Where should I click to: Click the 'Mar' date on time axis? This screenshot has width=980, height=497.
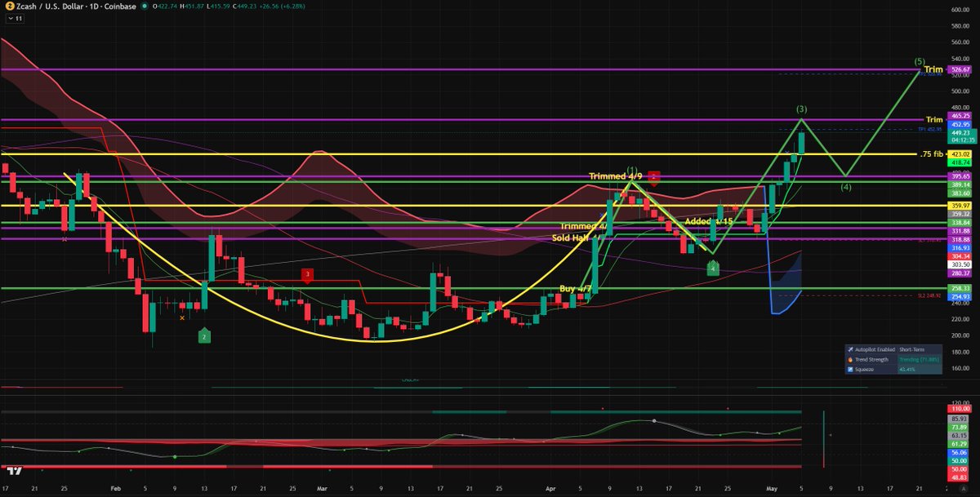tap(322, 487)
